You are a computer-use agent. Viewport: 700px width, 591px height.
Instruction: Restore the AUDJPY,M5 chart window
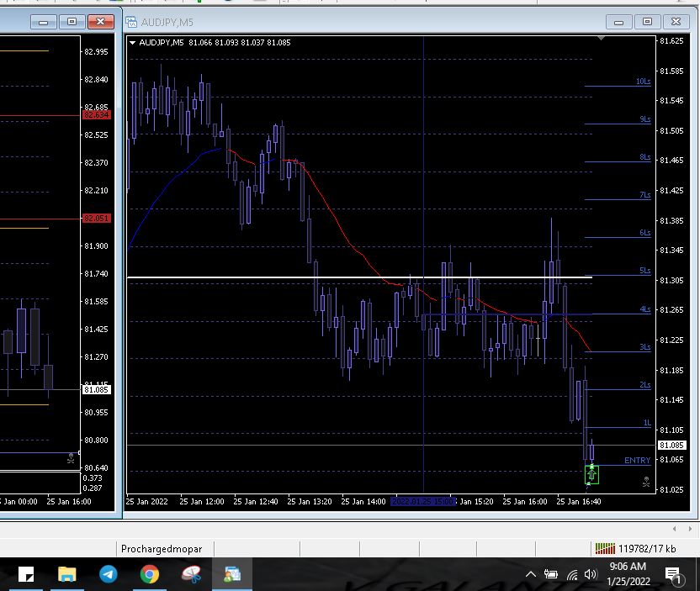647,21
